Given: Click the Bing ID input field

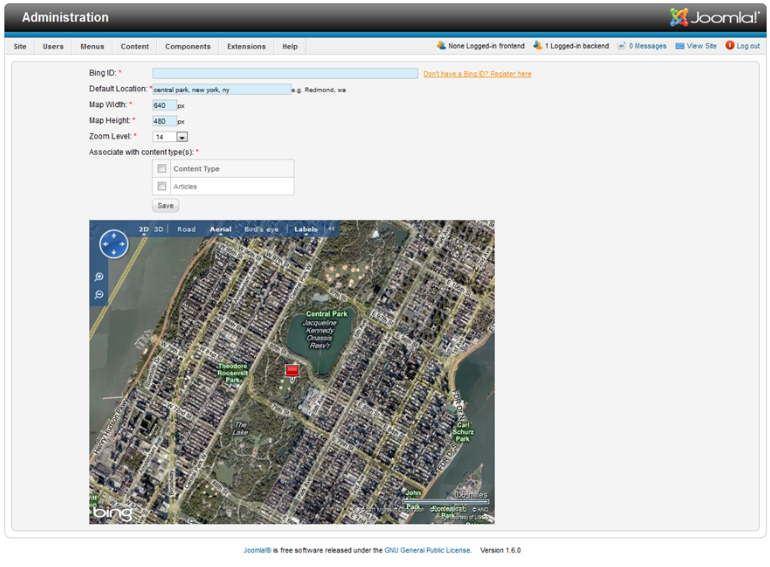Looking at the screenshot, I should tap(285, 73).
